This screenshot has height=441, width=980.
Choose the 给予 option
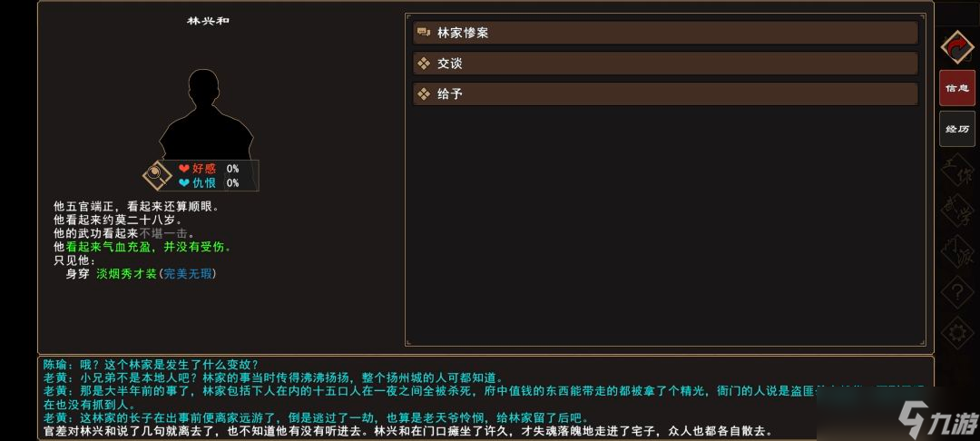point(665,93)
